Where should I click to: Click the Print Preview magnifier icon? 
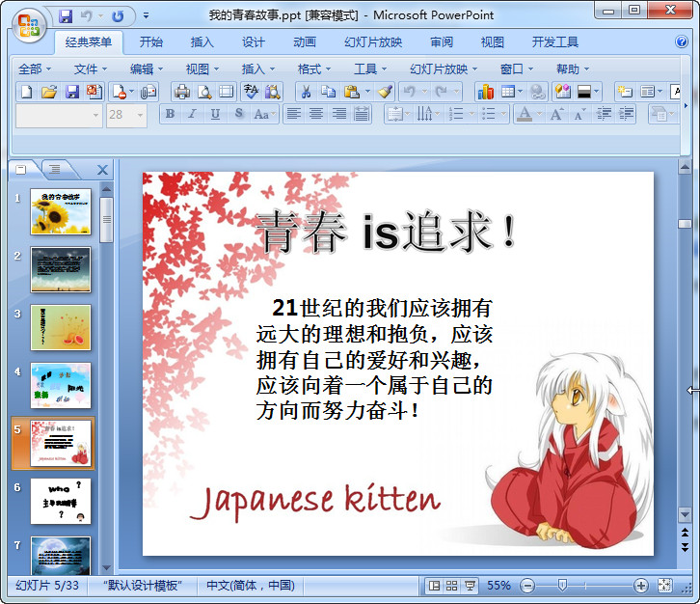coord(204,92)
